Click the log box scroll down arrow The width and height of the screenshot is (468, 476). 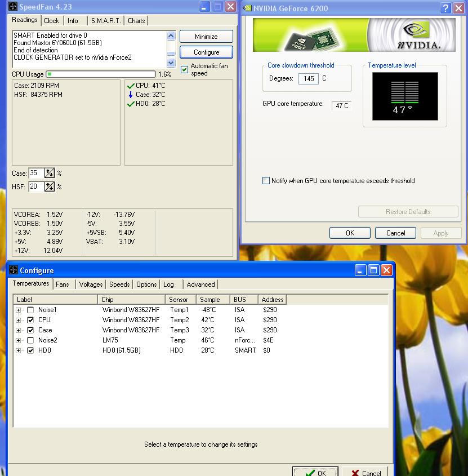coord(171,63)
